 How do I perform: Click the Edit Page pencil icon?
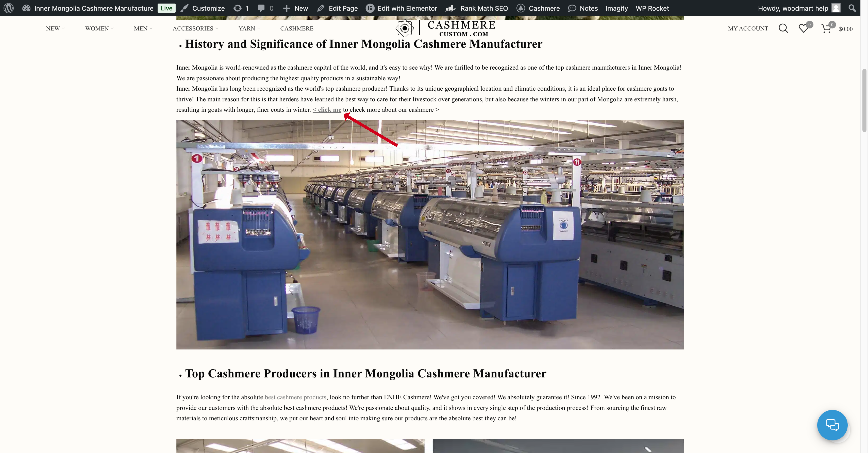(321, 8)
